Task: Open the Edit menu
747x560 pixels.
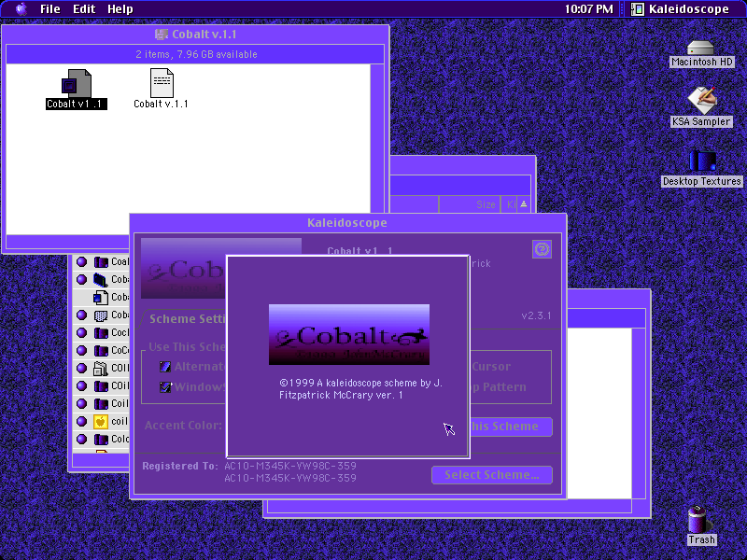Action: tap(84, 9)
